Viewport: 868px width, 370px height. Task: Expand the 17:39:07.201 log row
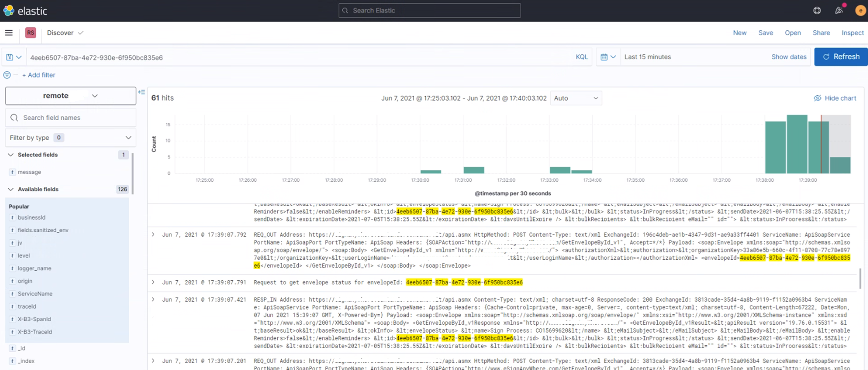153,361
